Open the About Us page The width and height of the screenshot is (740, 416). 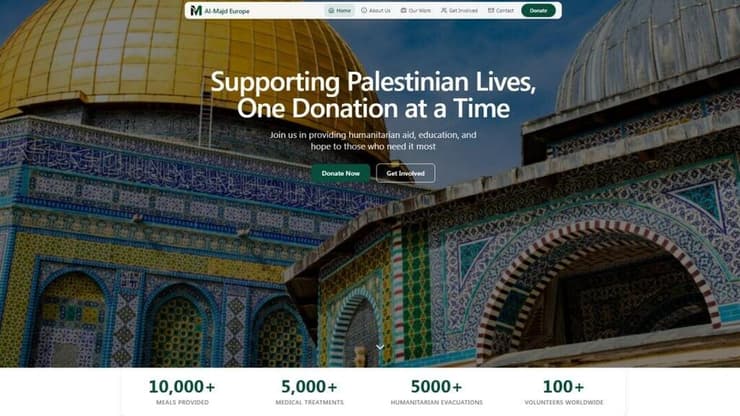[376, 10]
